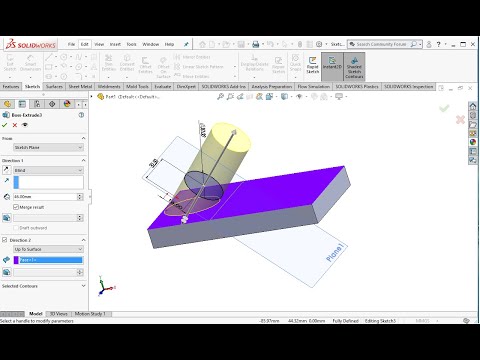Toggle the Merge result checkbox
This screenshot has height=360, width=480.
(16, 207)
